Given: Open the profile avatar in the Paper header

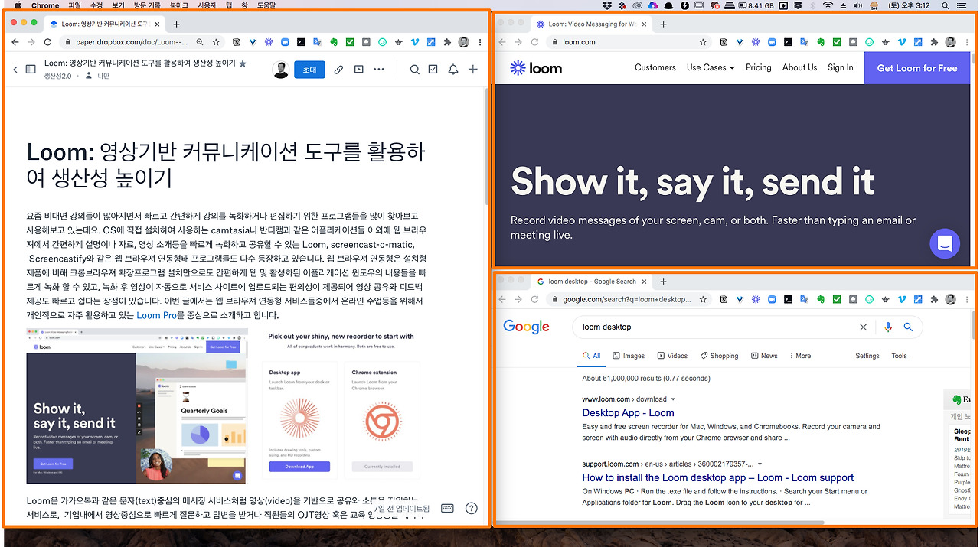Looking at the screenshot, I should coord(280,70).
